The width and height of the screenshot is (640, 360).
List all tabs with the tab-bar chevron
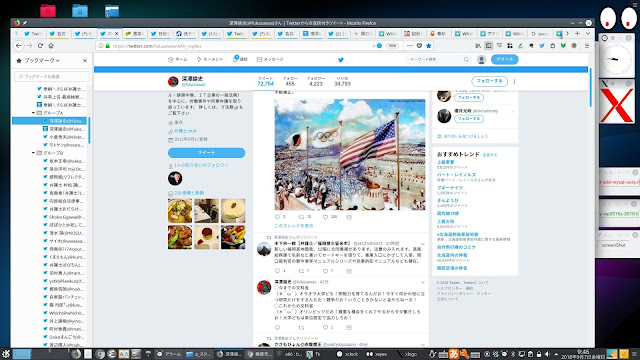click(x=588, y=33)
